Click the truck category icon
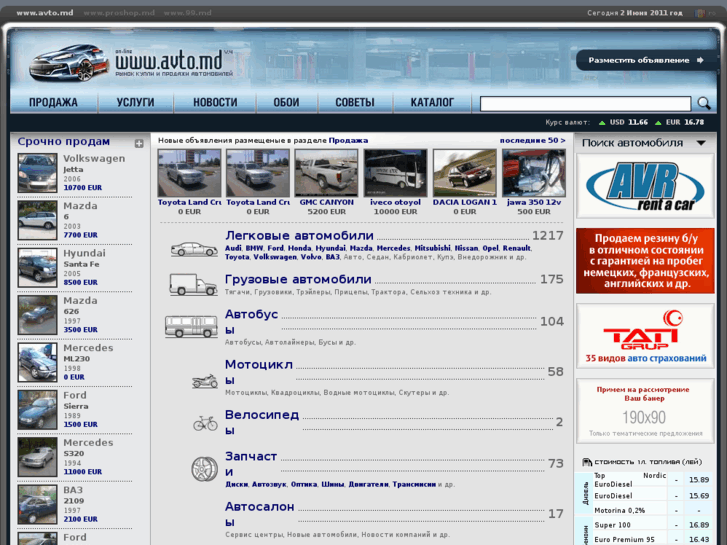Viewport: 727px width, 545px height. click(193, 284)
